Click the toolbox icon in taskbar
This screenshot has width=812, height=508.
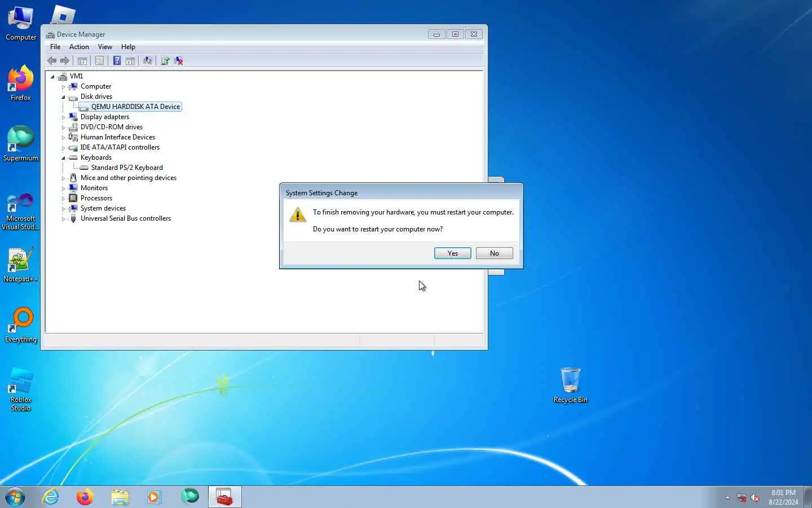225,497
